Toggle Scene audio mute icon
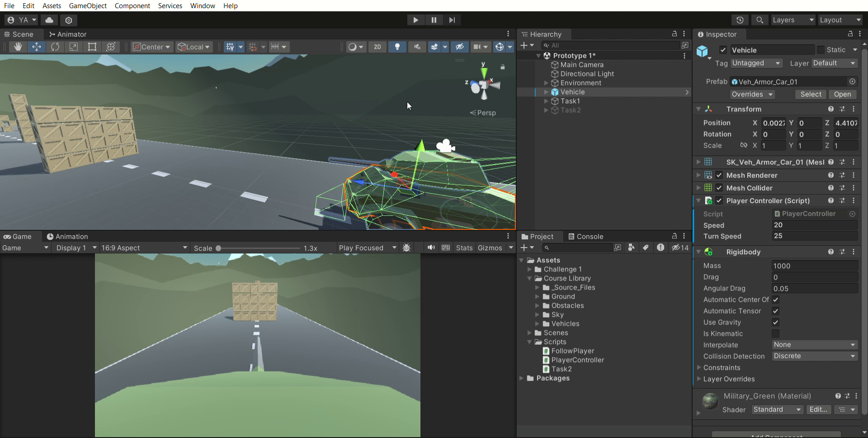The width and height of the screenshot is (868, 438). point(417,47)
